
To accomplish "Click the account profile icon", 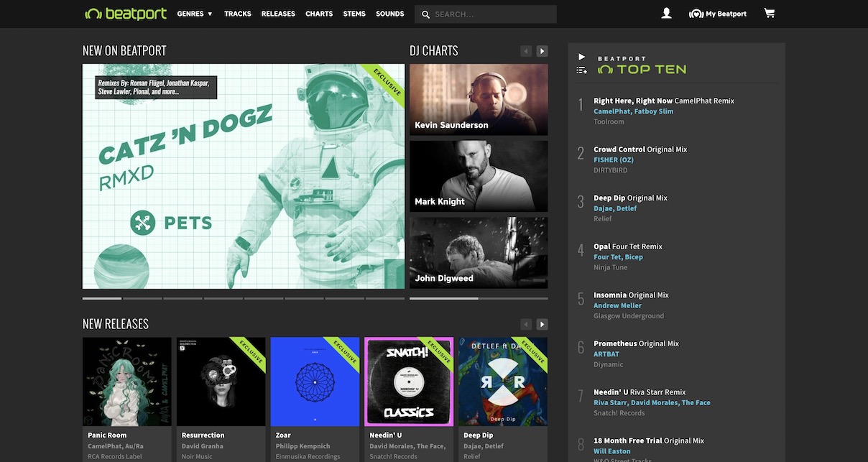I will coord(666,12).
